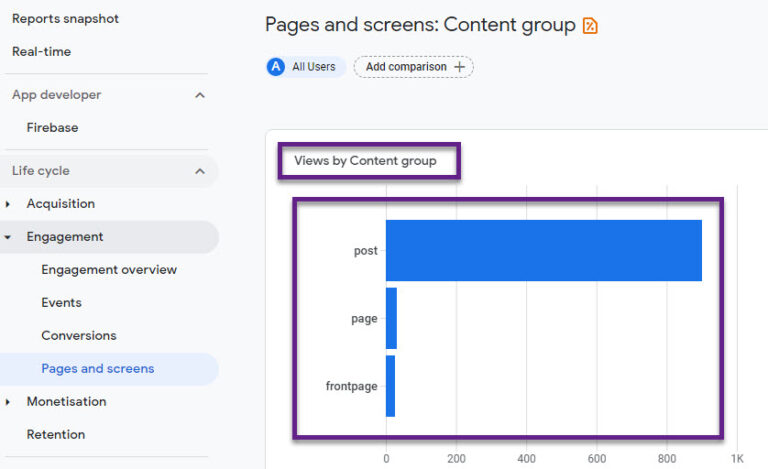Open the Events report
The image size is (768, 469).
61,303
